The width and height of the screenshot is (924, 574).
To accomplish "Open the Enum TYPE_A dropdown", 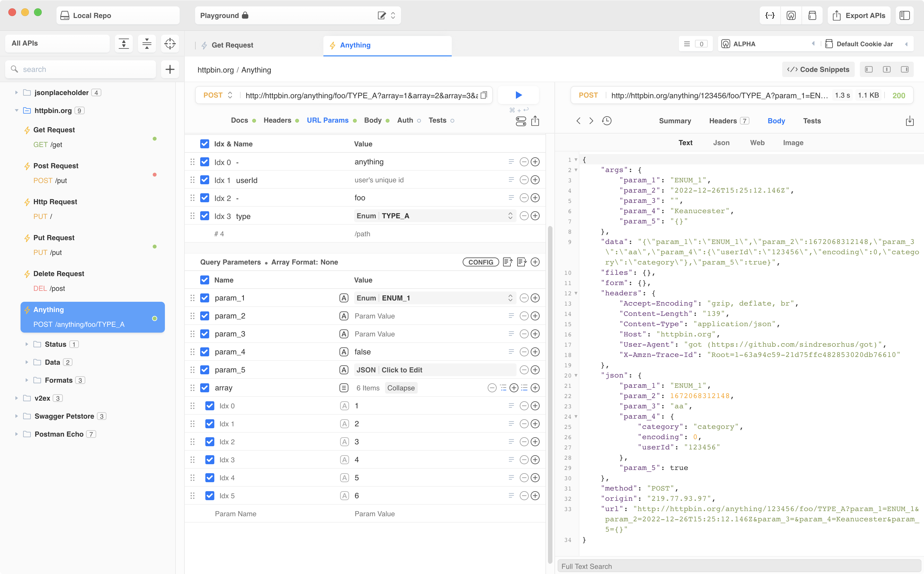I will coord(435,216).
